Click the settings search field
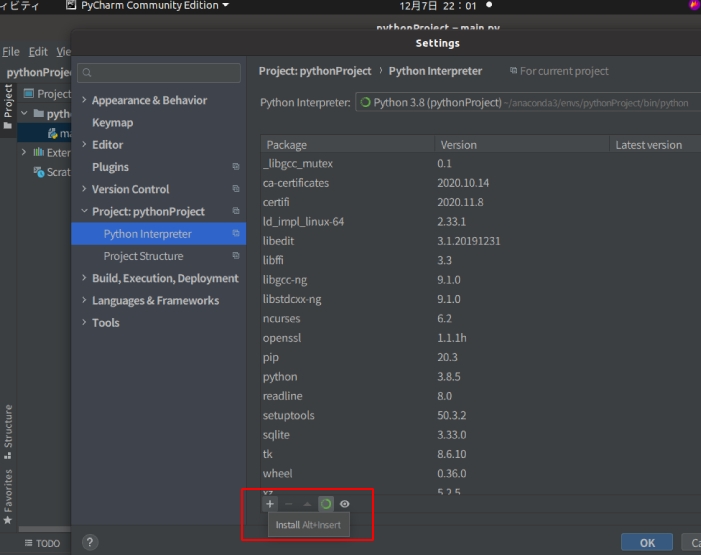 coord(160,73)
